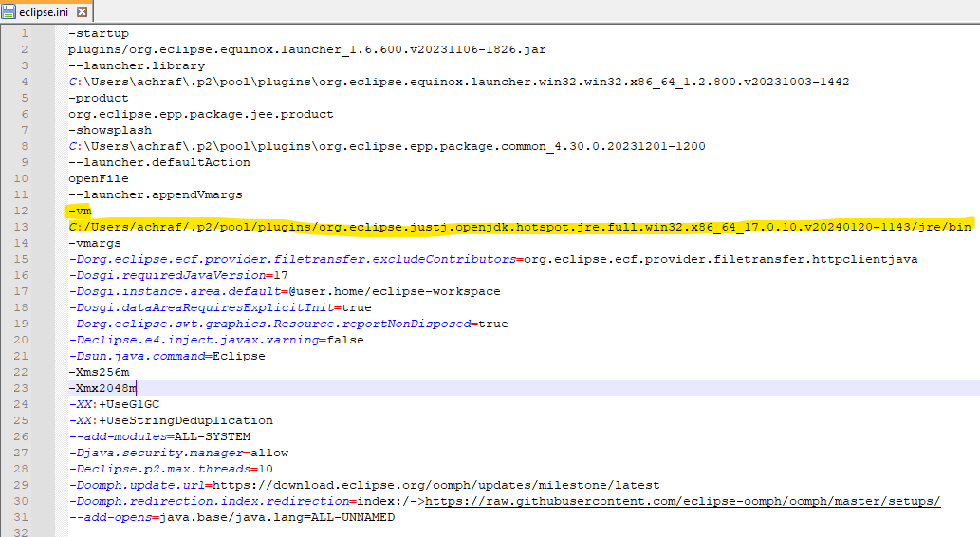
Task: Click 'org.eclipse.epp.package.jee.product' line
Action: (200, 114)
